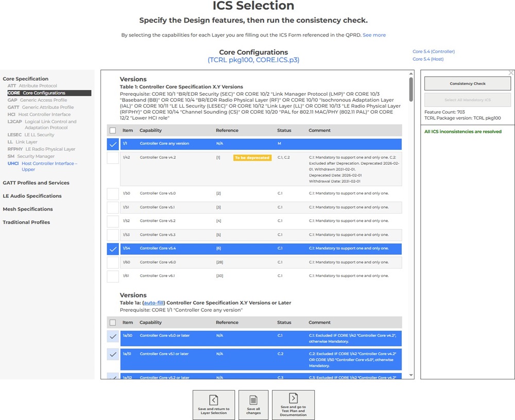This screenshot has width=515, height=420.
Task: Click Save and go to Test Plan icon
Action: 293,398
